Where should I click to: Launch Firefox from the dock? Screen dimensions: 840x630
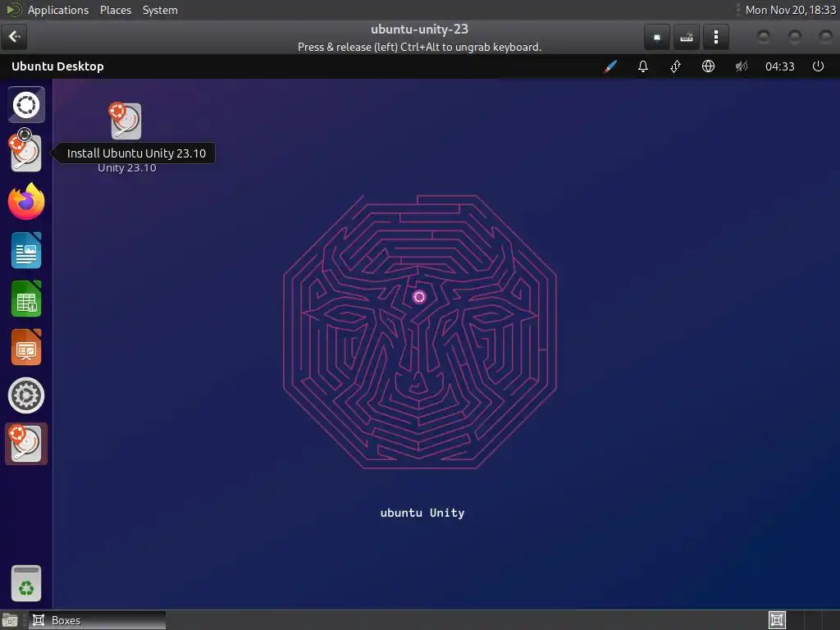coord(25,202)
